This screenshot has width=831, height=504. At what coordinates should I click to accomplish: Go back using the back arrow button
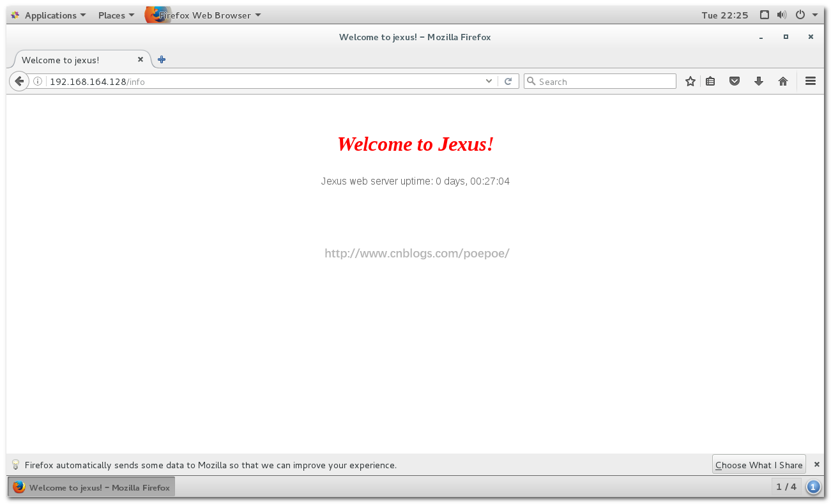coord(19,81)
